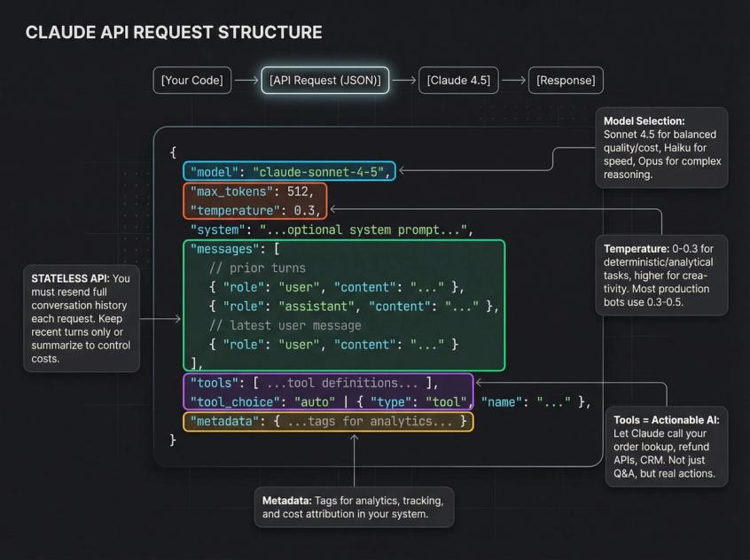
Task: Click the [Claude 4.5] flow box
Action: click(458, 81)
